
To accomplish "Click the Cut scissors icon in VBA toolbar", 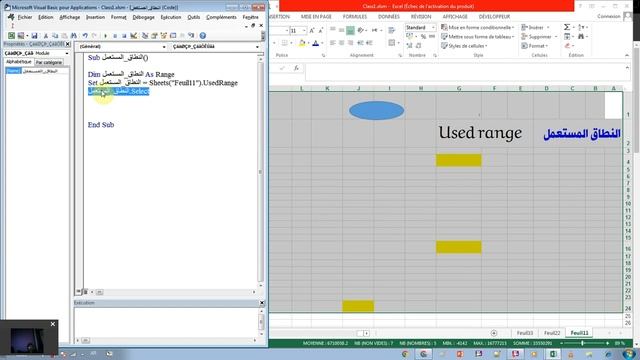I will [46, 36].
